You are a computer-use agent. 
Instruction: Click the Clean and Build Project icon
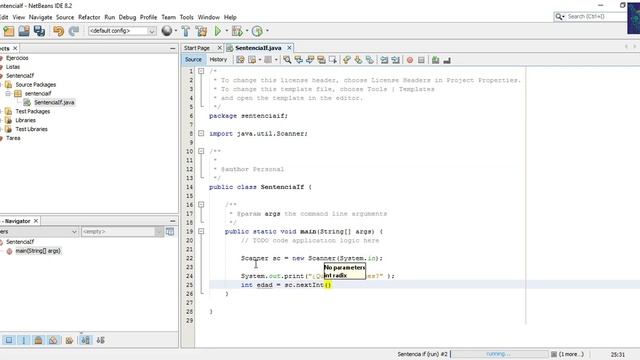(201, 31)
